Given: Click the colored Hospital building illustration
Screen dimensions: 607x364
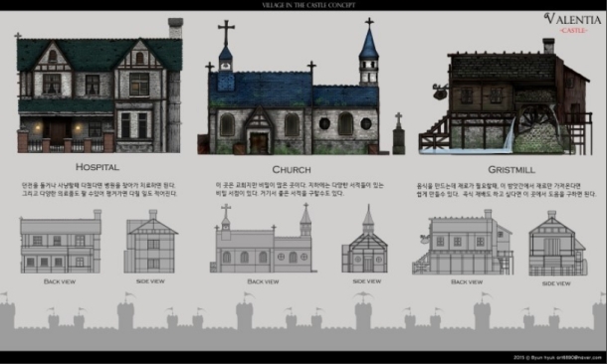Looking at the screenshot, I should [x=100, y=86].
